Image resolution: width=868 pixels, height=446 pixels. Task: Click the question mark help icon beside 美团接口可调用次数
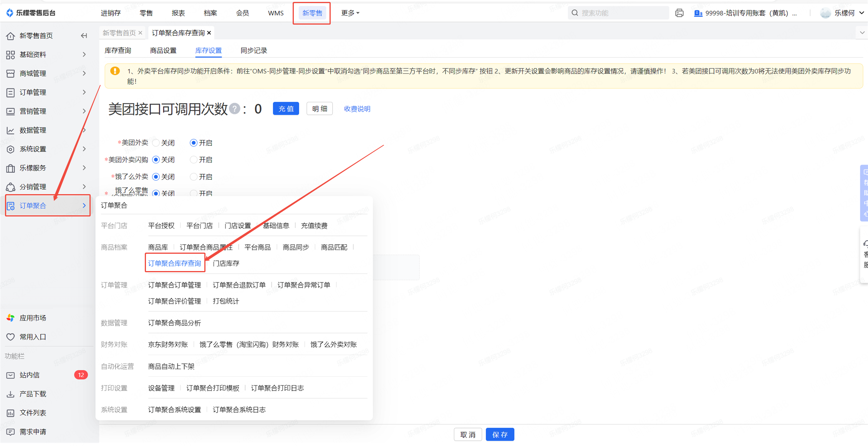pos(234,109)
